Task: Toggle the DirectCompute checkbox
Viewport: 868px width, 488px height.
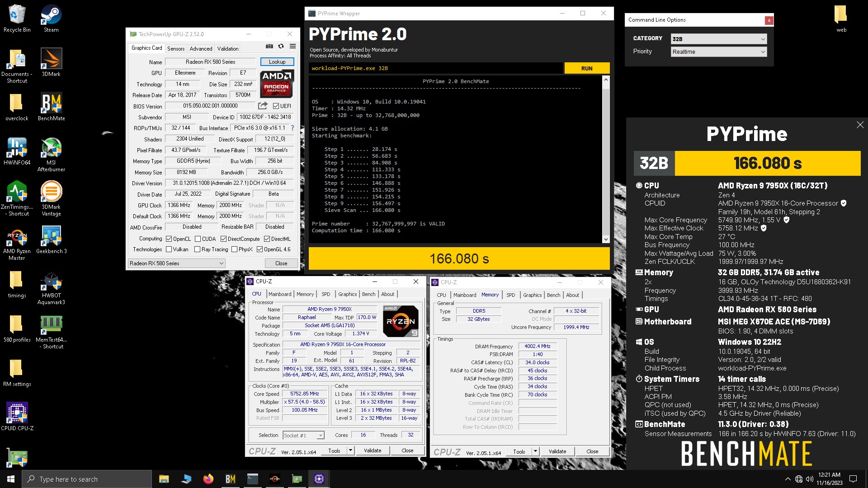Action: tap(223, 239)
